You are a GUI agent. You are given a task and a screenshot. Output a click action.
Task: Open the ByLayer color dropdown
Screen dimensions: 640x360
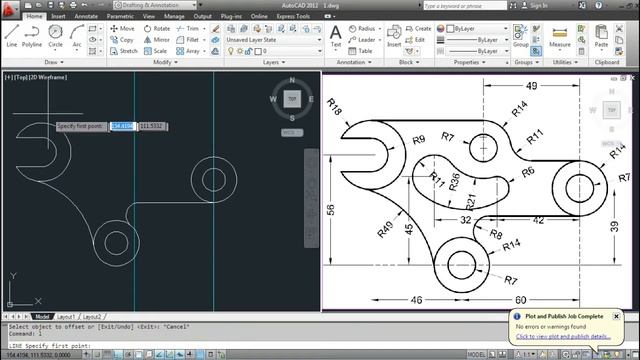(477, 29)
